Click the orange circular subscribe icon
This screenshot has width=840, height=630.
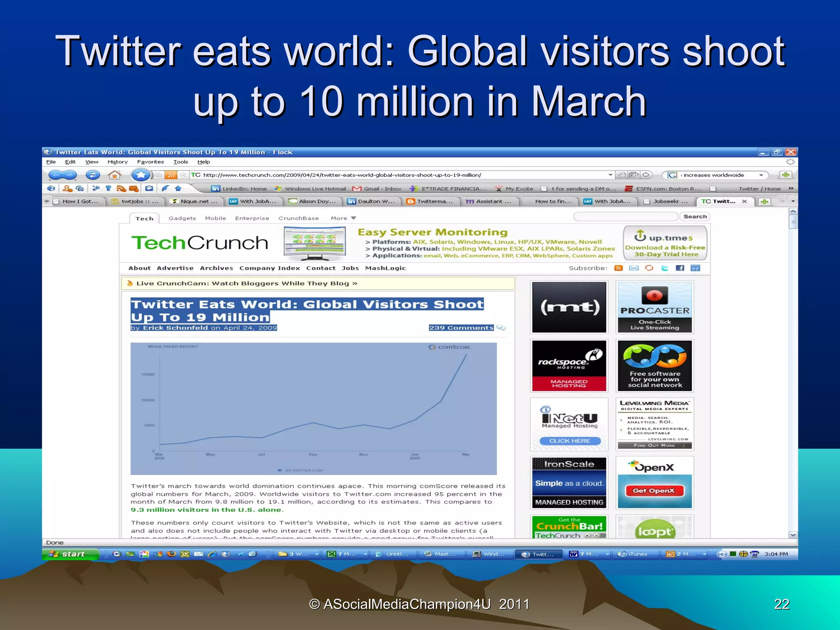649,268
